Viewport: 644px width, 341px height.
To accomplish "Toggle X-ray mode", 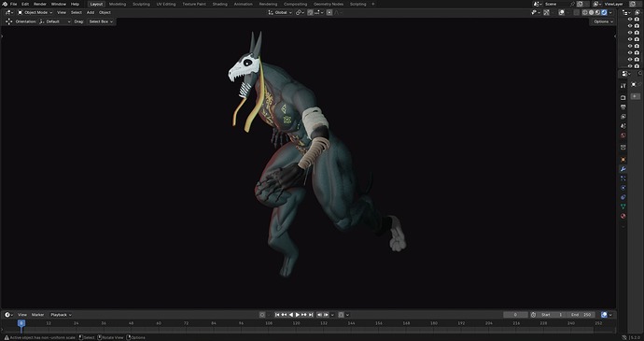I will [577, 12].
